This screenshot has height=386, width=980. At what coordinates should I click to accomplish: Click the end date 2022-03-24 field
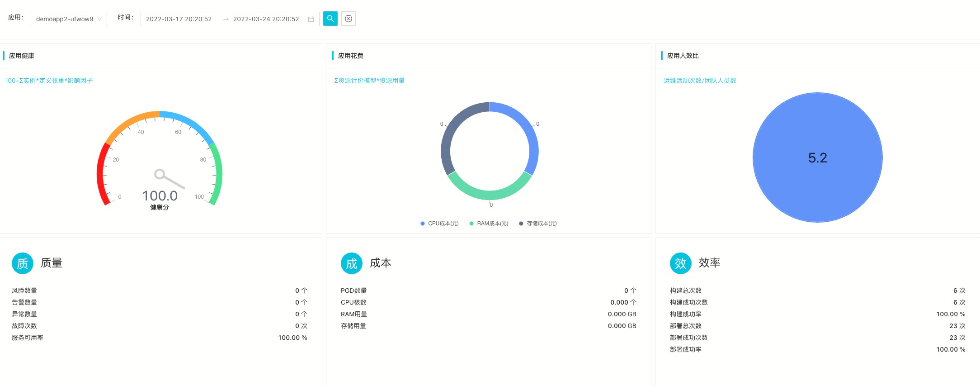(266, 19)
